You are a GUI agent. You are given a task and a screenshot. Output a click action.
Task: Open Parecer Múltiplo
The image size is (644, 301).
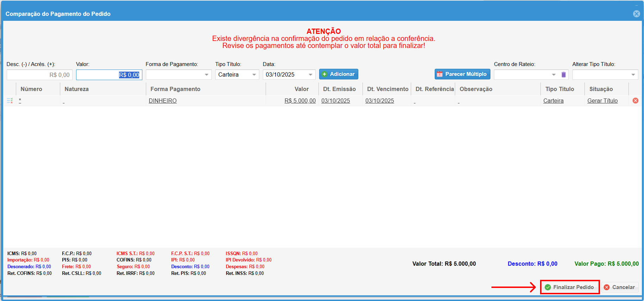(x=462, y=74)
